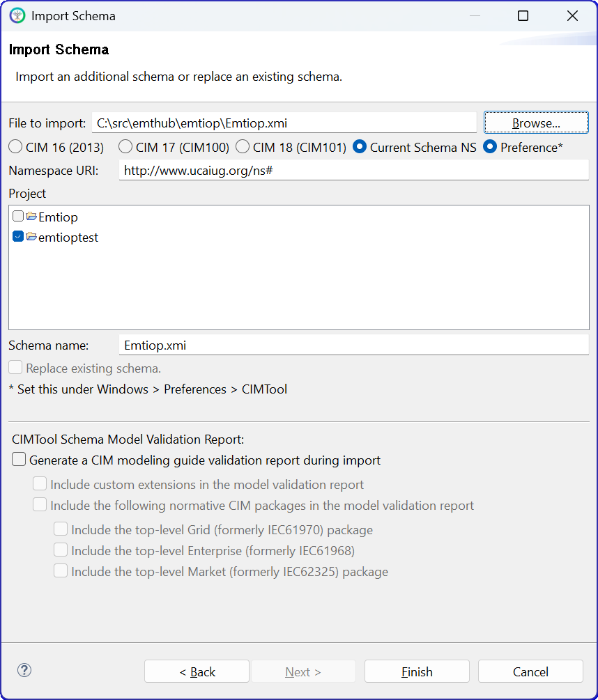Click the 'Project' label above the list
The width and height of the screenshot is (598, 700).
tap(27, 194)
